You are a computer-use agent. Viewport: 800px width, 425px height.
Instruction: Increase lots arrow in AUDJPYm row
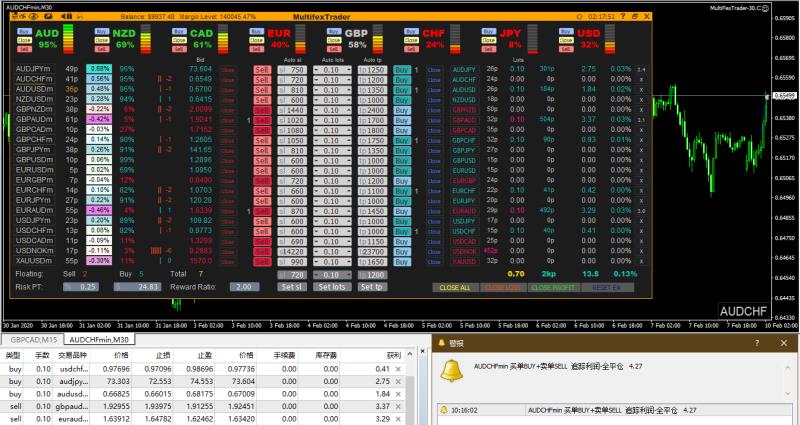(348, 70)
